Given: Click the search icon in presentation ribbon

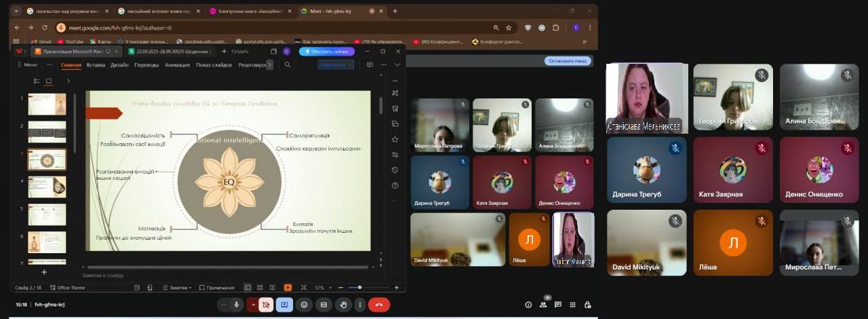Looking at the screenshot, I should point(288,65).
